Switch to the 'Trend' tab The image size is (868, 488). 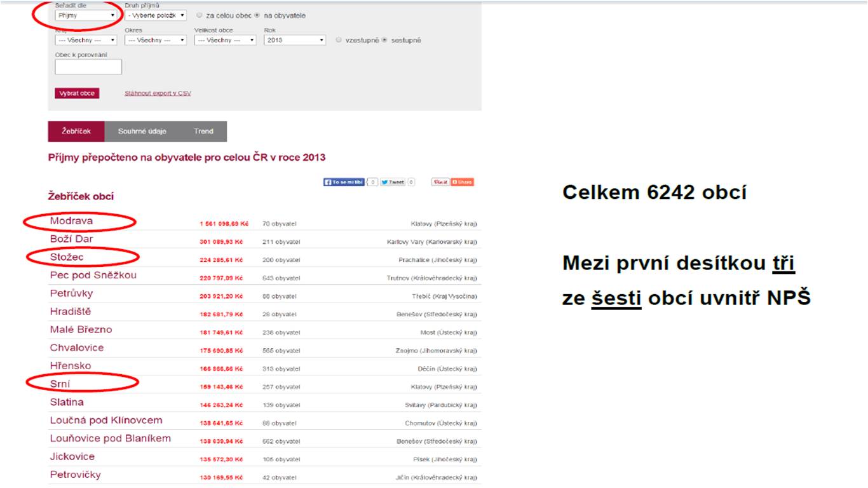pyautogui.click(x=203, y=132)
